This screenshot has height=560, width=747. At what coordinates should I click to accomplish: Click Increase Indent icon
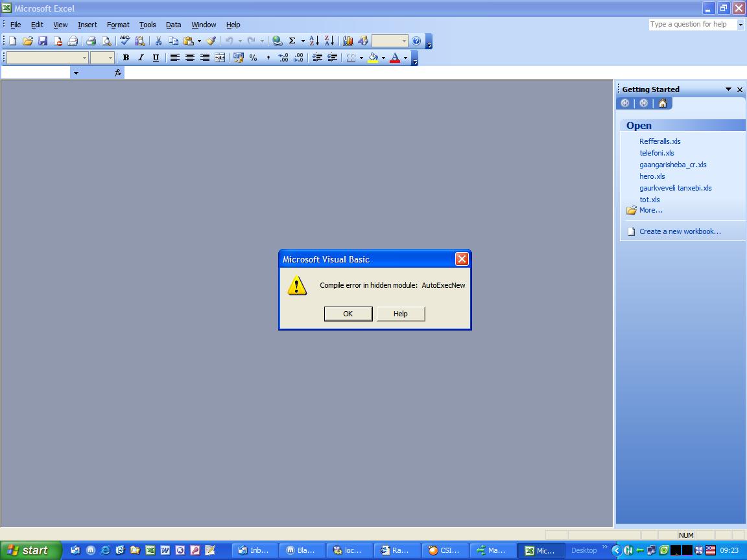pos(333,58)
